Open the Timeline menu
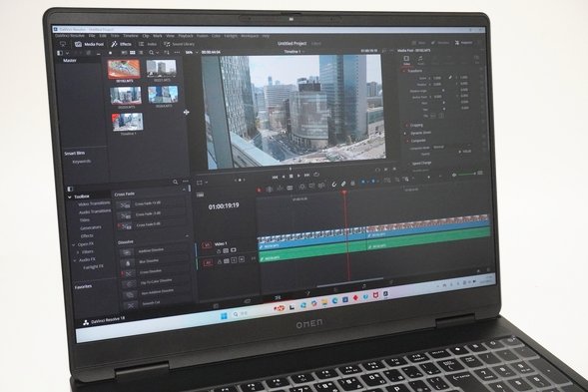Viewport: 588px width, 392px height. pyautogui.click(x=131, y=36)
